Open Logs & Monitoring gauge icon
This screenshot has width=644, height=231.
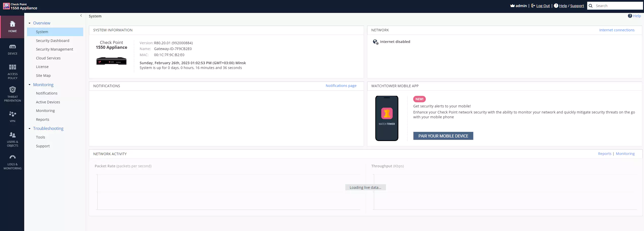pos(12,157)
